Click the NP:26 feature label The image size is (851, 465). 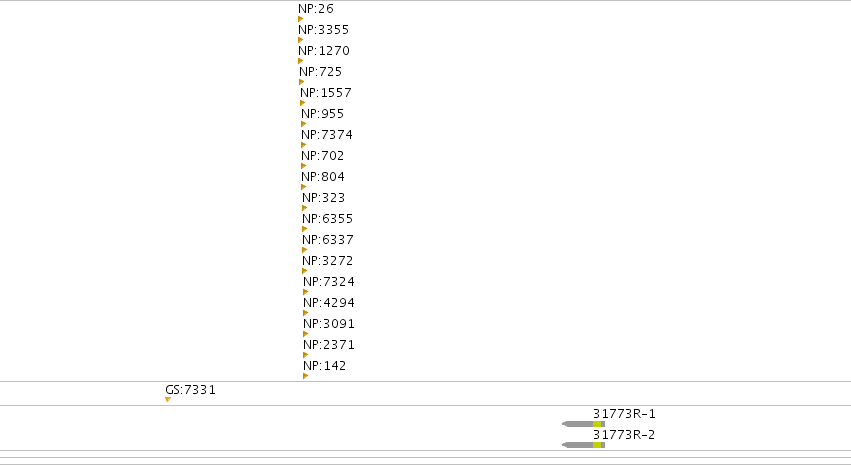(316, 9)
